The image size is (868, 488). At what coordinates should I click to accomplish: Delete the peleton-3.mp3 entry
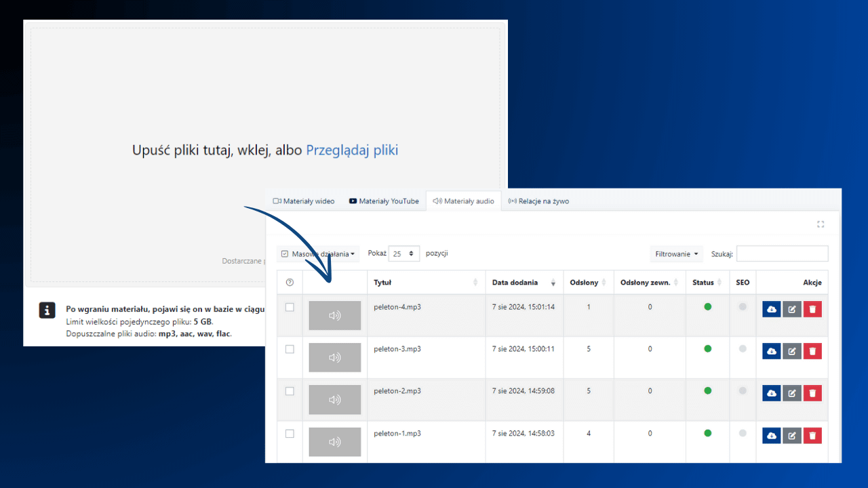click(x=812, y=351)
